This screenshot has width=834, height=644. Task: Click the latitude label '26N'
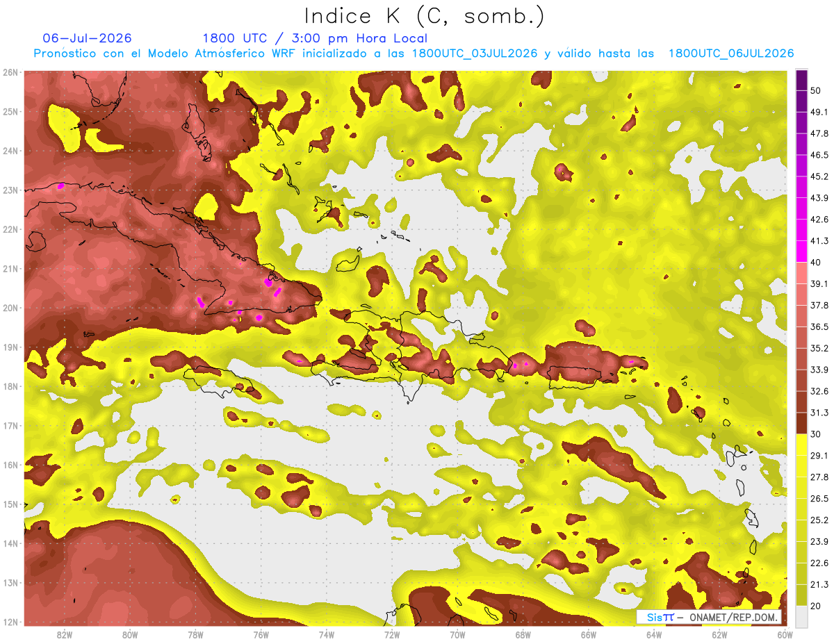point(10,72)
